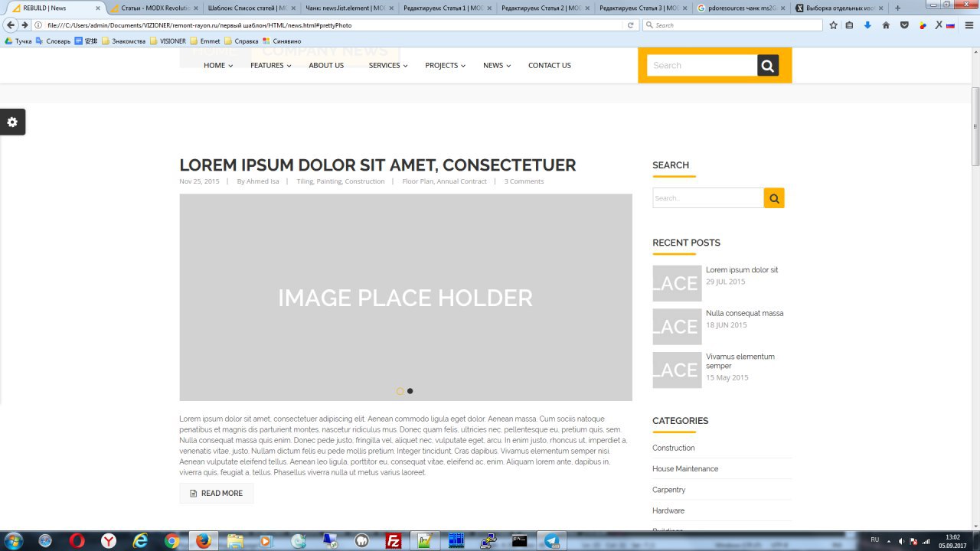Focus the browser toolbar Search box
Screen dimensions: 980x551
(x=733, y=25)
